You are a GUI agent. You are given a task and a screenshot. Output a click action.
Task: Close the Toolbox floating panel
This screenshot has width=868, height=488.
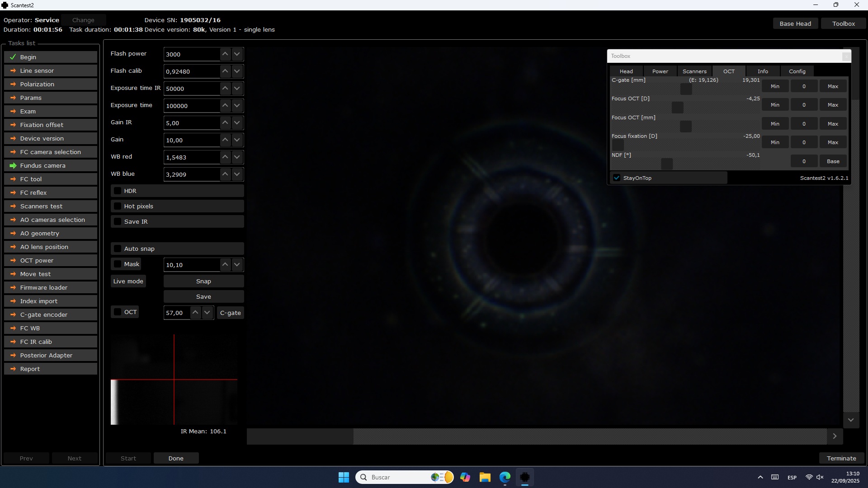[846, 56]
